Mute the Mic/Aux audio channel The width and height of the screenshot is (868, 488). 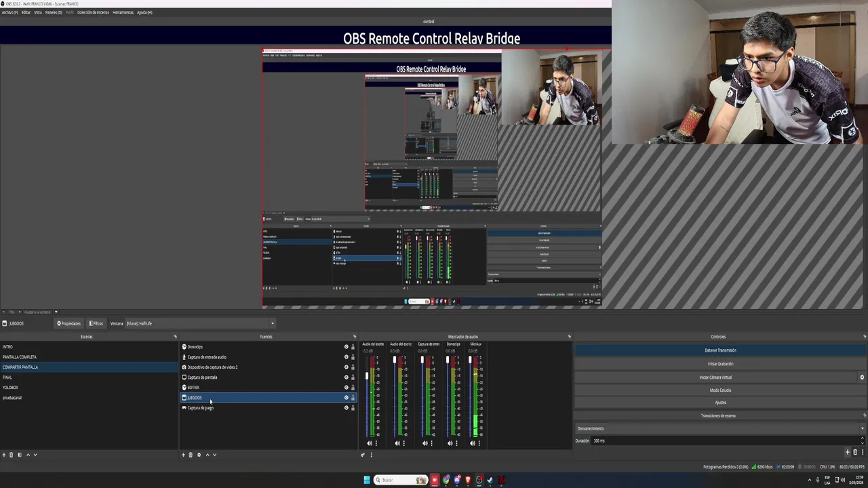tap(472, 443)
